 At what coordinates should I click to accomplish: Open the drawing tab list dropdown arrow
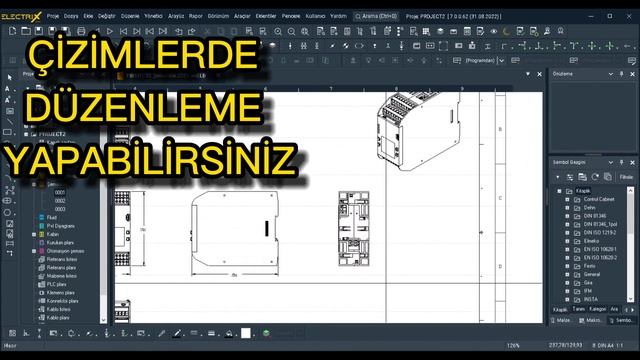coord(528,74)
